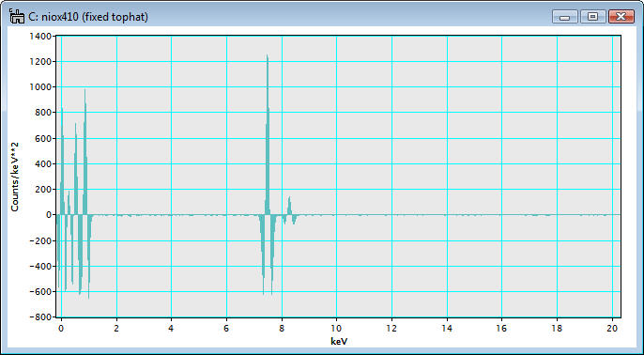Minimize the niox410 spectrum window
The image size is (644, 355).
[565, 17]
